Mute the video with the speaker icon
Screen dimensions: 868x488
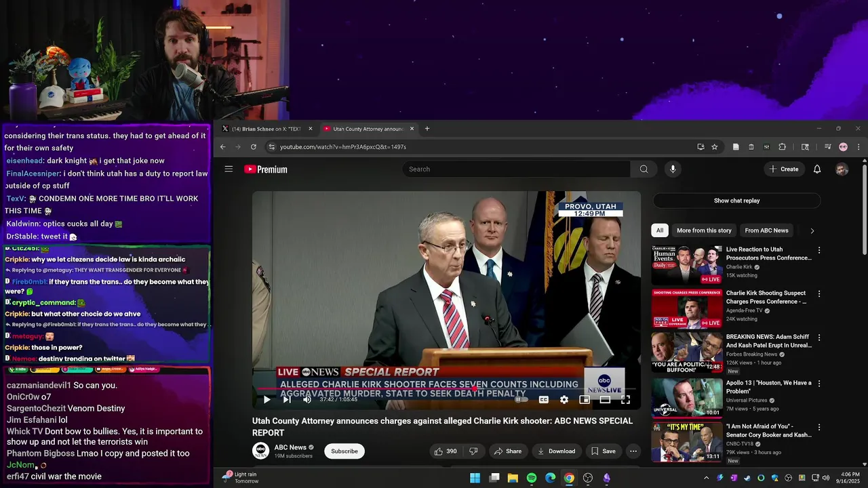(307, 400)
